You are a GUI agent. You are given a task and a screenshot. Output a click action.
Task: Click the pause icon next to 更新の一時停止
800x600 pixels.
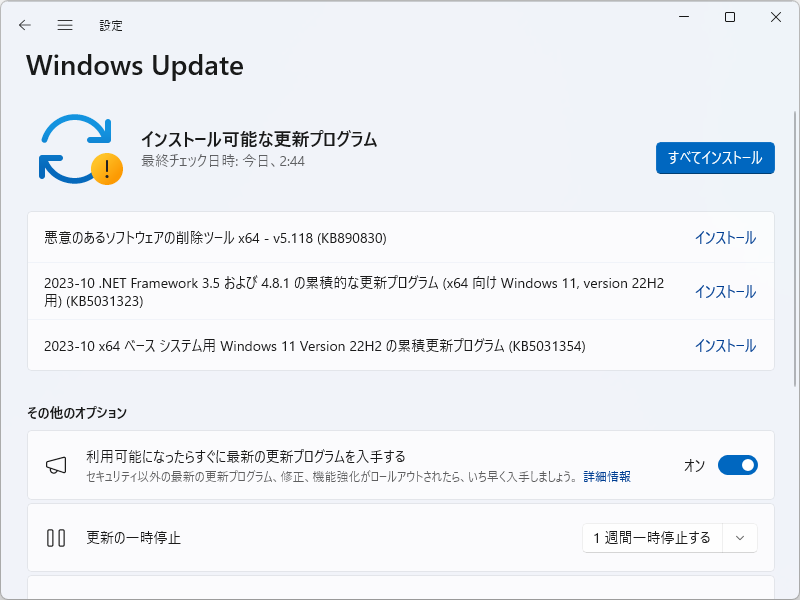57,537
